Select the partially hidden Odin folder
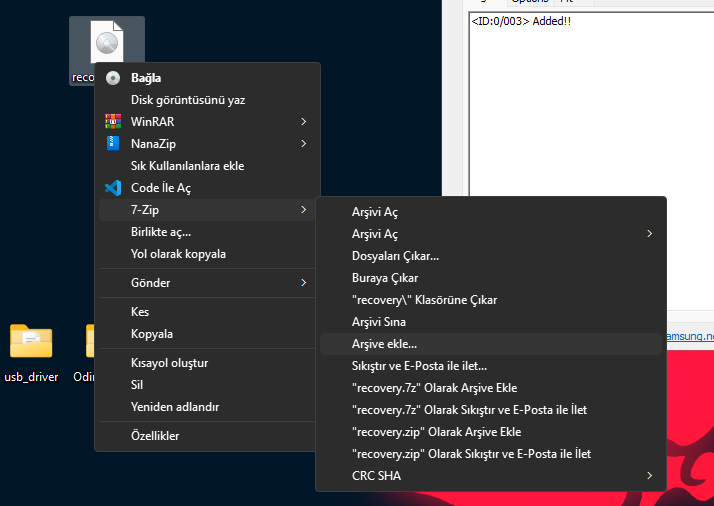Viewport: 714px width, 506px height. [90, 343]
